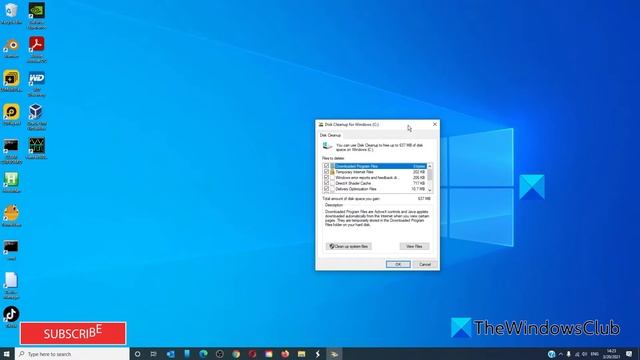Open Google Chrome from the taskbar
This screenshot has width=640, height=360.
pos(236,354)
